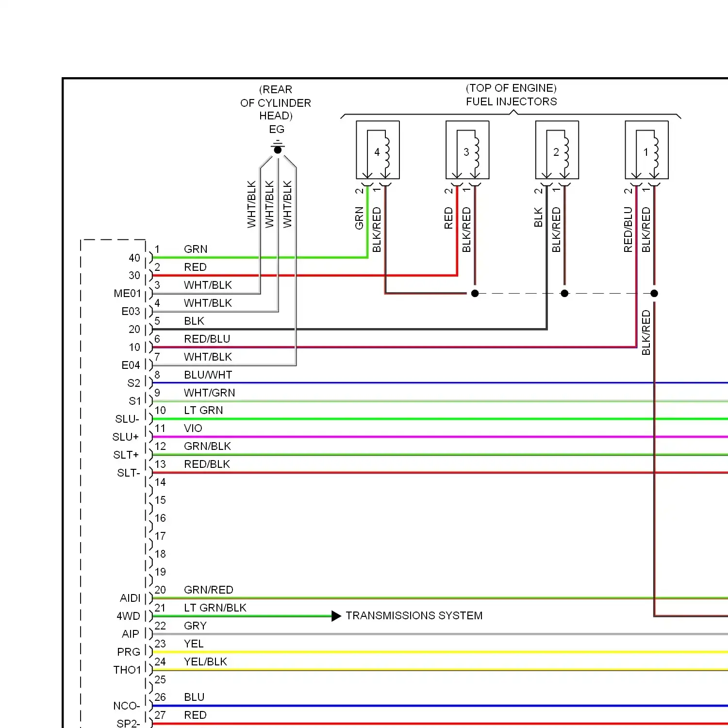The width and height of the screenshot is (728, 728).
Task: Click the ME01 terminal label
Action: tap(127, 294)
